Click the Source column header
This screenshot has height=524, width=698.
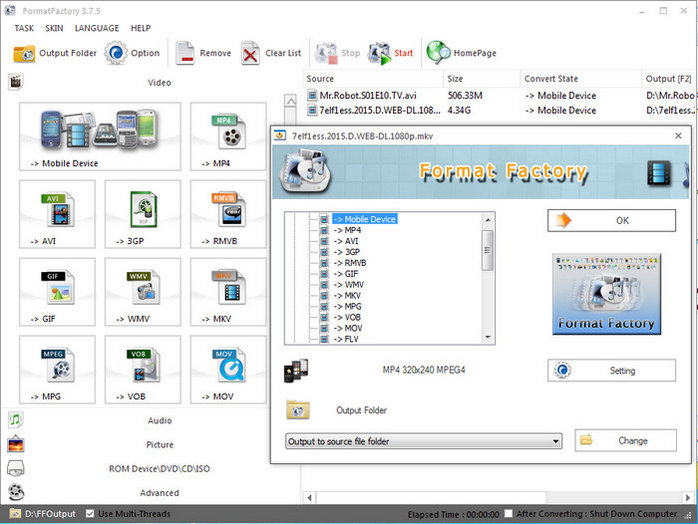click(373, 79)
